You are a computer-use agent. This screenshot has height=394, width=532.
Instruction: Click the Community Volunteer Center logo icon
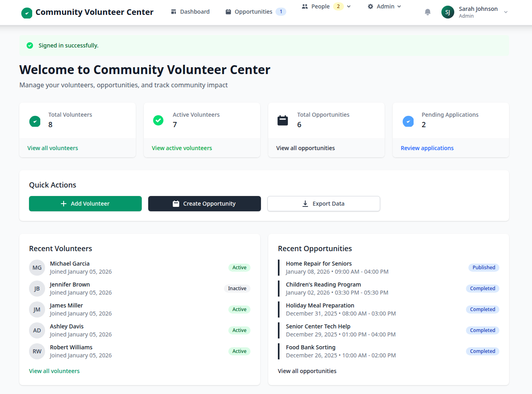27,12
